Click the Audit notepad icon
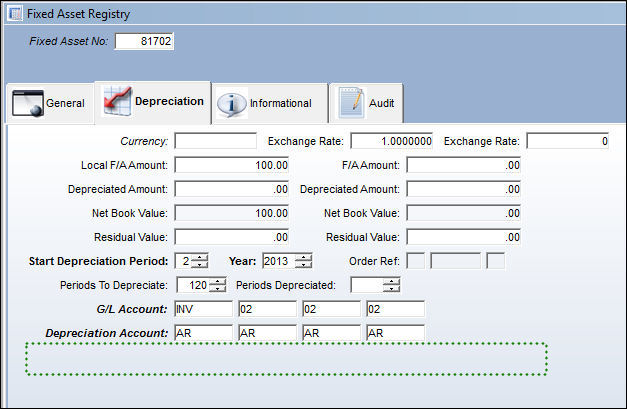 click(351, 103)
